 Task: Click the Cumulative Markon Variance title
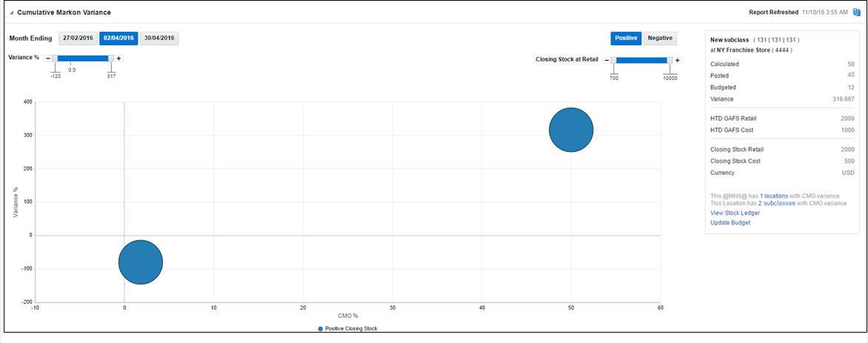point(64,12)
